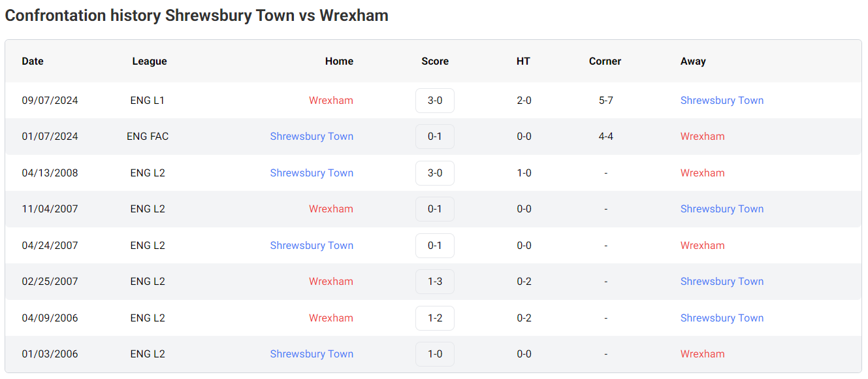Click the Corner column header

tap(605, 61)
